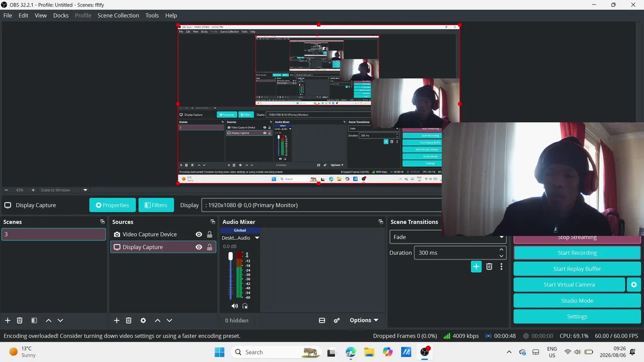
Task: Click Start Virtual Camera
Action: [x=569, y=285]
